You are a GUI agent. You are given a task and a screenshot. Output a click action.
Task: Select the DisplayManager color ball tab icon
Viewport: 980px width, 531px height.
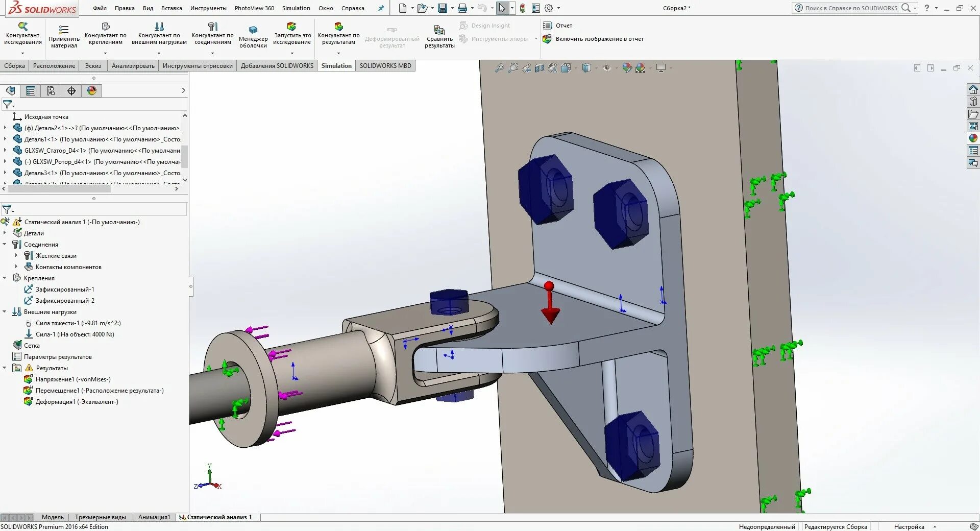pos(92,91)
